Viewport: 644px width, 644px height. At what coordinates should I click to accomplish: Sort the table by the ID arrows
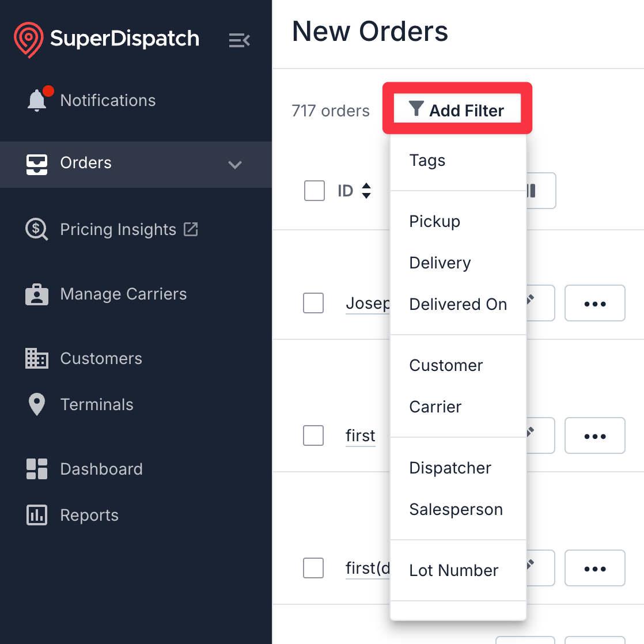[x=366, y=191]
